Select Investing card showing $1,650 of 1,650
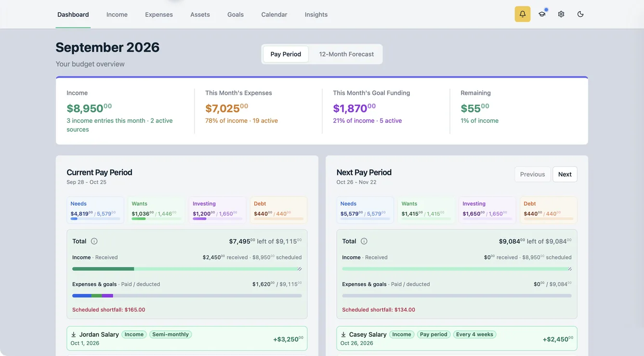The image size is (644, 356). click(x=487, y=210)
